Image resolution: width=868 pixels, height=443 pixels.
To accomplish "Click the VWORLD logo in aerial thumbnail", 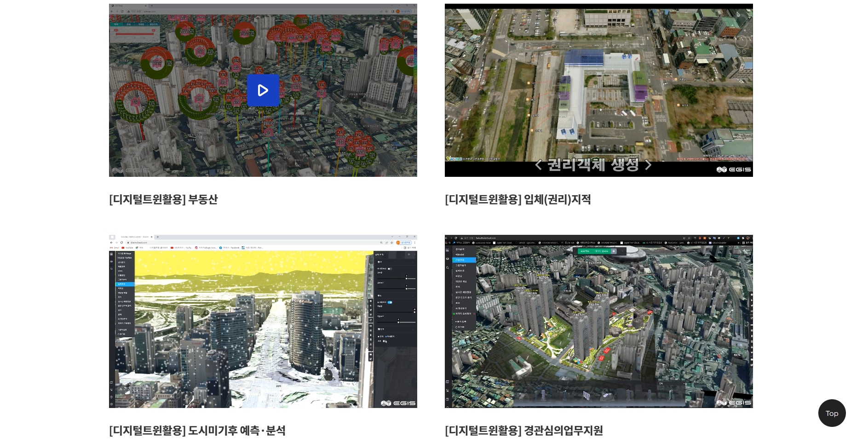I will click(454, 158).
